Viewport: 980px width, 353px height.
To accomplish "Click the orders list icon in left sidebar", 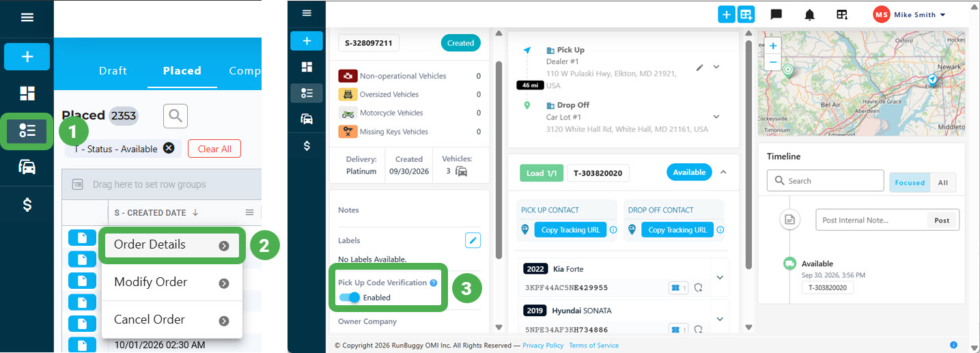I will point(27,130).
